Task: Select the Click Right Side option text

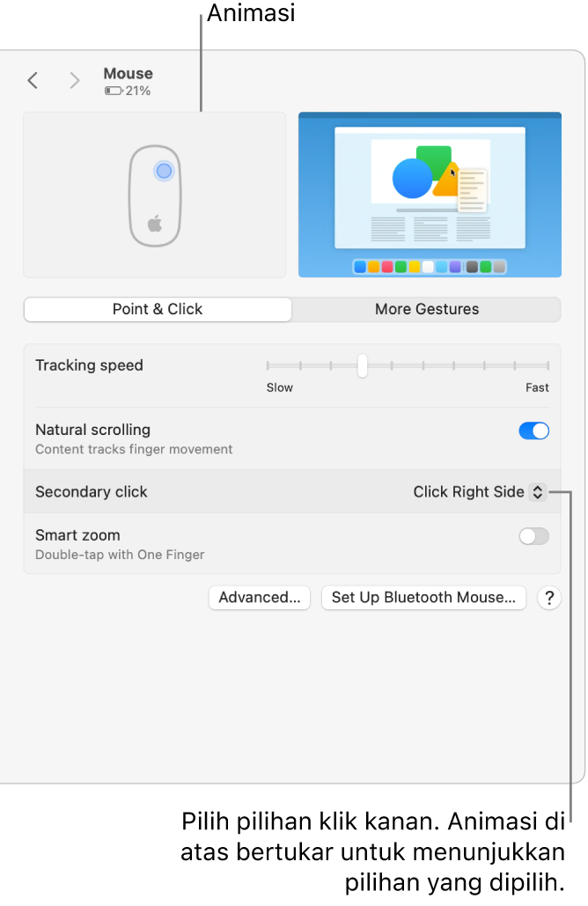Action: [x=468, y=491]
